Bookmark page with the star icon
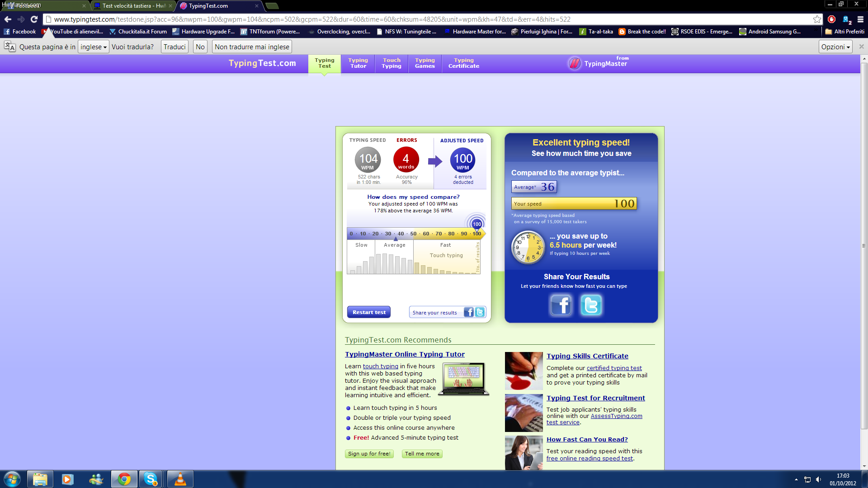The width and height of the screenshot is (868, 488). (817, 19)
